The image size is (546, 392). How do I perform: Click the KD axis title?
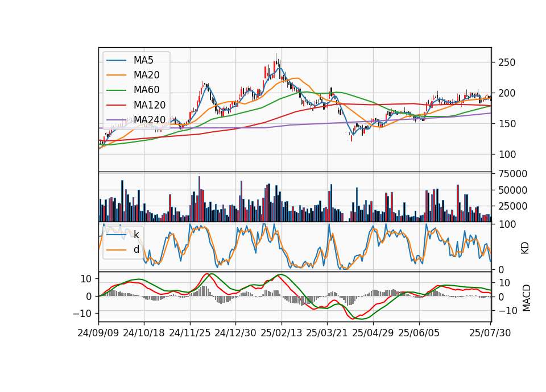pyautogui.click(x=525, y=248)
